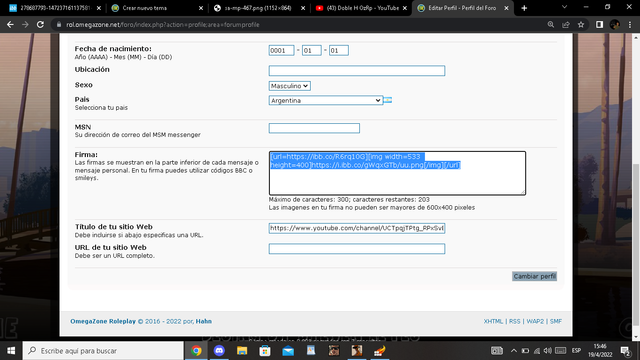Open the Chrome profile avatar

615,25
